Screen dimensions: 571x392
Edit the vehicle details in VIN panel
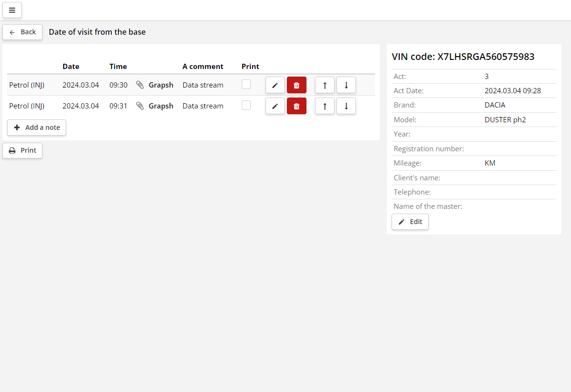click(410, 222)
